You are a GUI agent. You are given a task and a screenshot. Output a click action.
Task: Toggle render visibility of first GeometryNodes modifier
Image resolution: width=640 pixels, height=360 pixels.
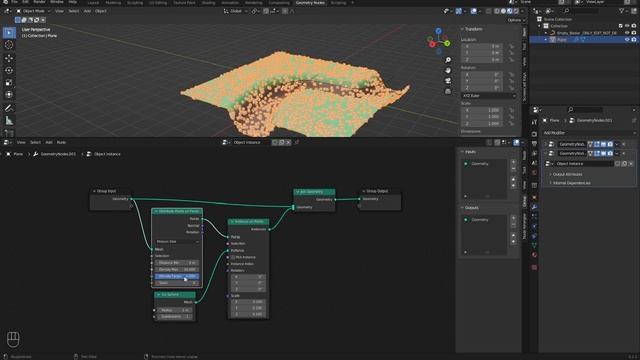coord(610,144)
